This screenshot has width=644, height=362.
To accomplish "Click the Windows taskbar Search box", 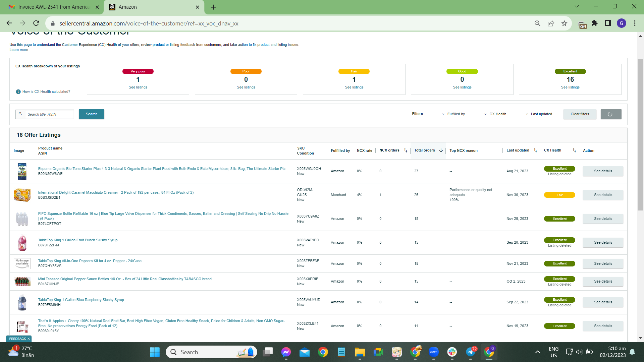I will (212, 352).
